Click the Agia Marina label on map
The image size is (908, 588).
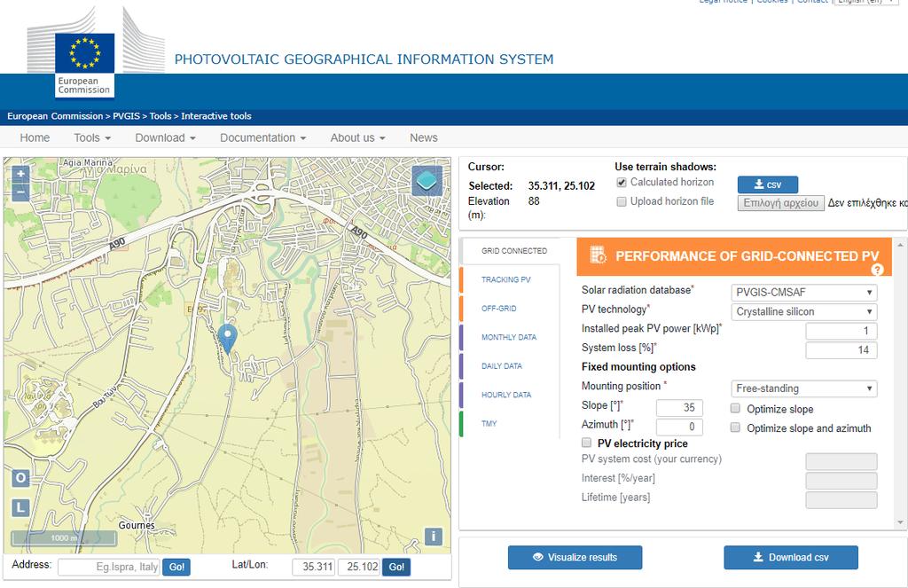click(88, 162)
